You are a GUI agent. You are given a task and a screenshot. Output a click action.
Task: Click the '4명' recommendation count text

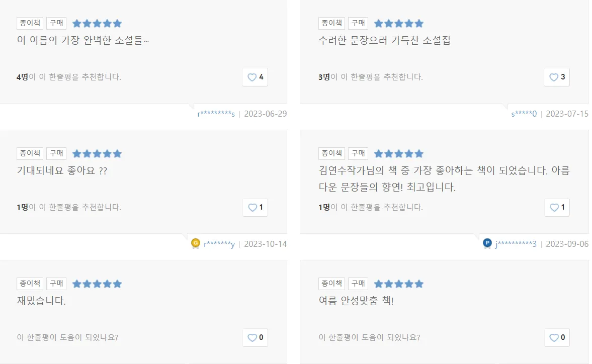[22, 77]
